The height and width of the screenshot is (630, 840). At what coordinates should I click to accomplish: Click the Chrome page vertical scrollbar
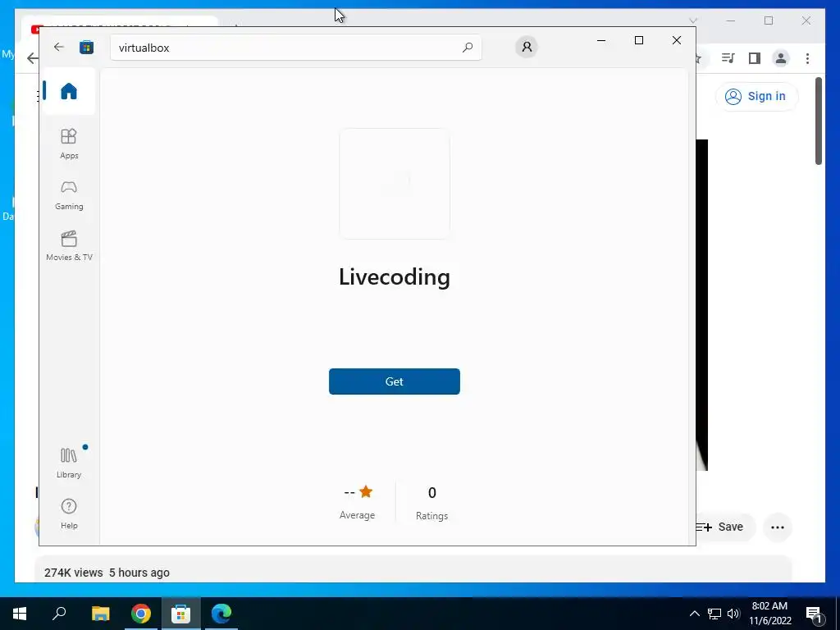819,121
